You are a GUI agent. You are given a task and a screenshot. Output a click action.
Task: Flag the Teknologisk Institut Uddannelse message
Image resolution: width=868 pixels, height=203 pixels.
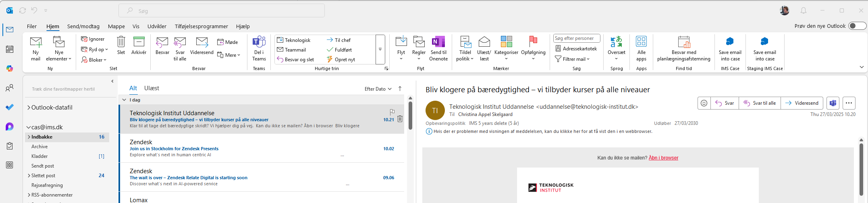392,112
